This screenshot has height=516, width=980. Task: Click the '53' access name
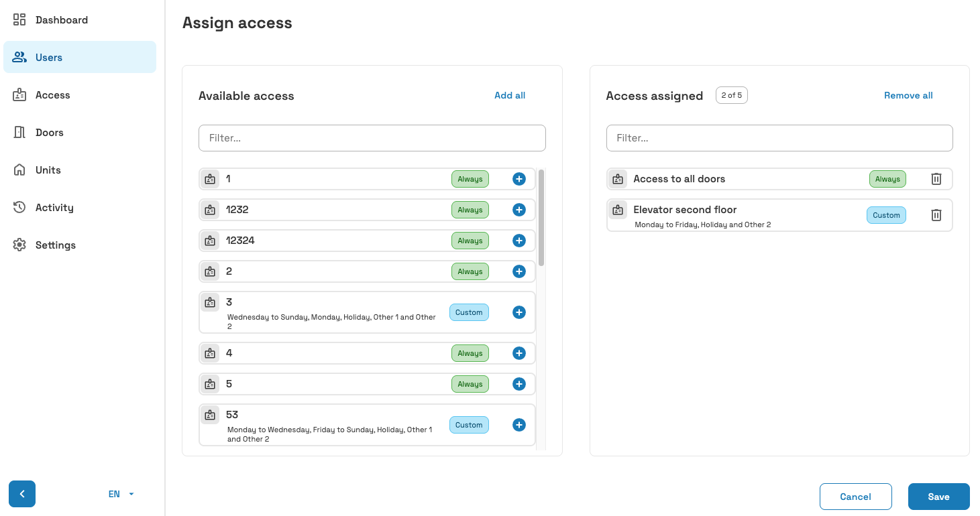click(x=232, y=415)
